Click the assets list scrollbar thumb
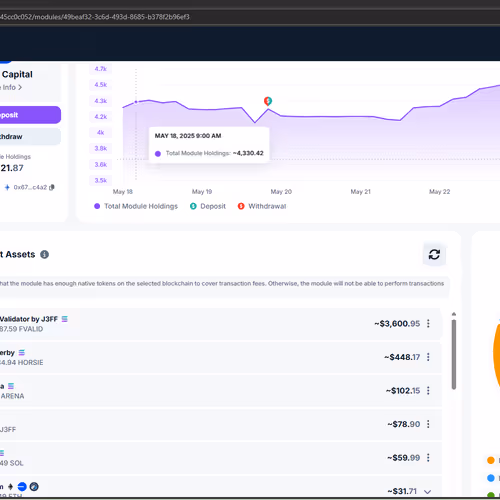This screenshot has width=500, height=500. [454, 354]
